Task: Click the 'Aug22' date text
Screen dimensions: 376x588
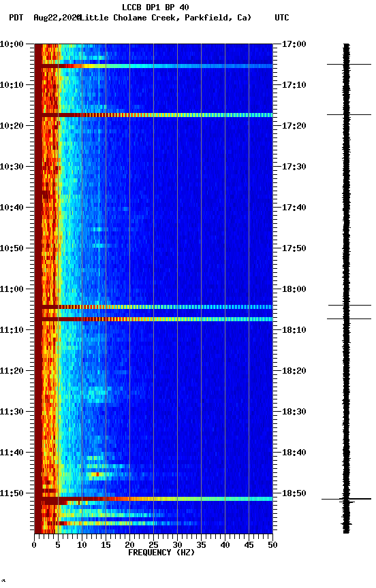Action: (45, 18)
